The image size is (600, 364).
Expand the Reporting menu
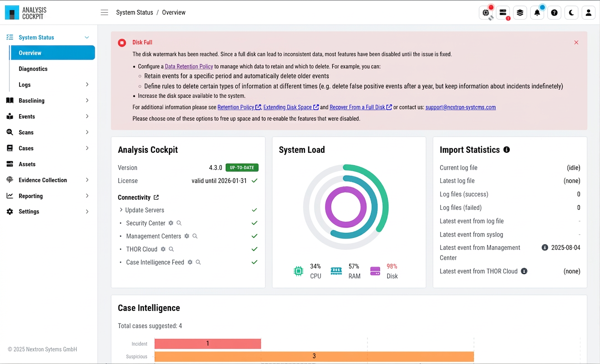[x=87, y=196]
